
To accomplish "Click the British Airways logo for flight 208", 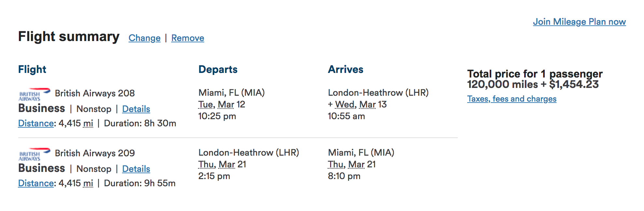I will click(34, 94).
